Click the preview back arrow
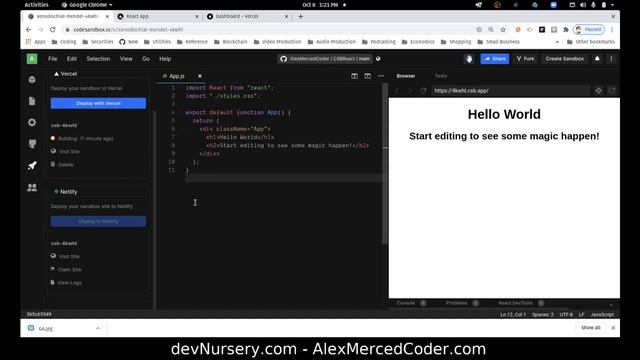Image resolution: width=640 pixels, height=360 pixels. click(x=397, y=91)
